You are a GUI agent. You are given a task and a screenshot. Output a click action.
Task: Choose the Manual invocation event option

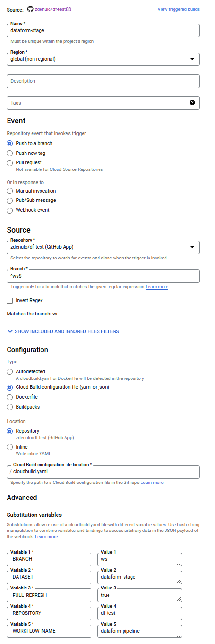click(10, 191)
